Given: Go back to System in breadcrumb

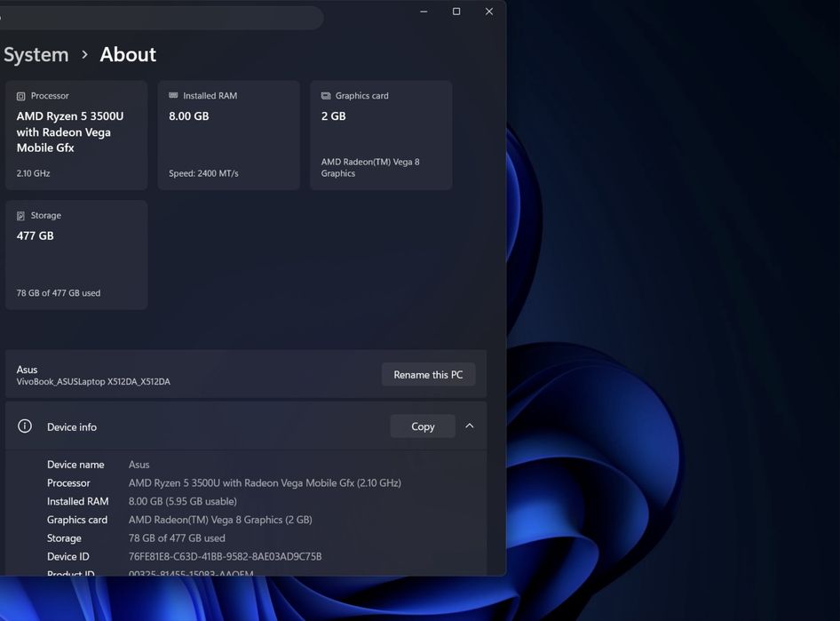Looking at the screenshot, I should pyautogui.click(x=36, y=55).
